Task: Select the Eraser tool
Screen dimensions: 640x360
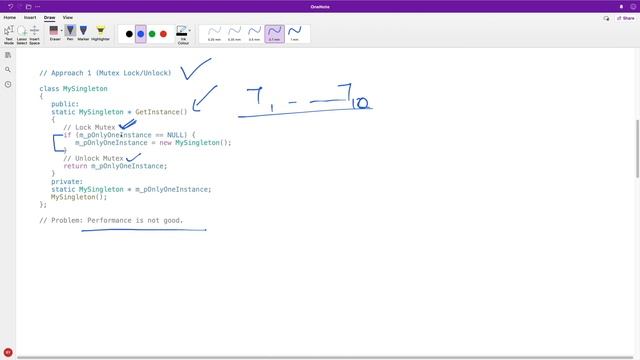Action: click(x=54, y=33)
